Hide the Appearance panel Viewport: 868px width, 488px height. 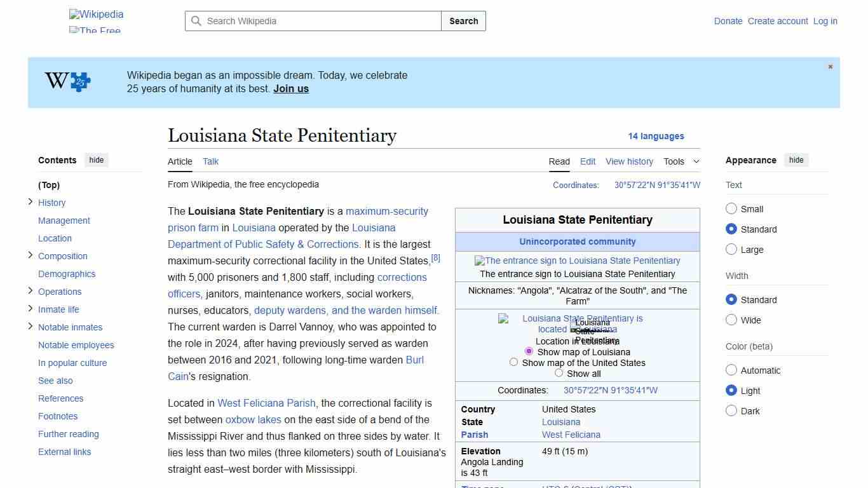[796, 160]
